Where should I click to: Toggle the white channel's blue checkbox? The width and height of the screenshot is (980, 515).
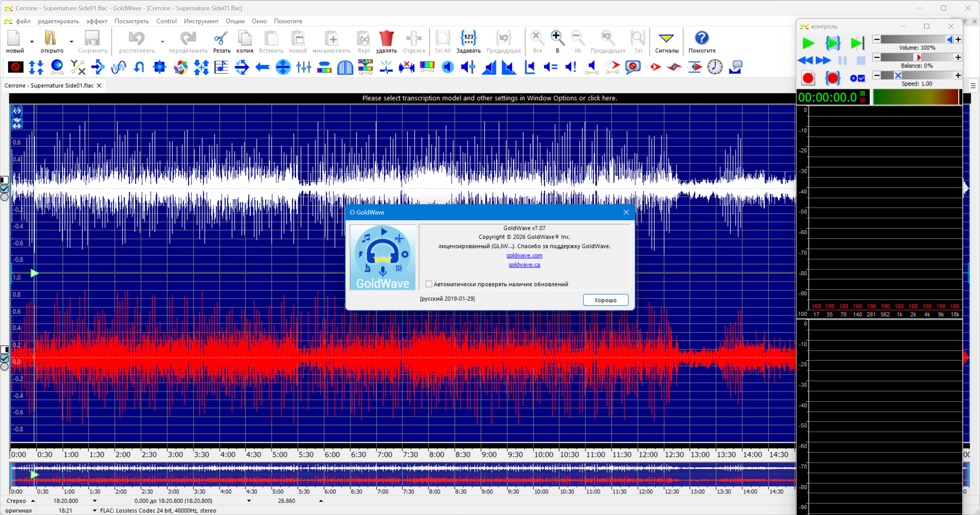coord(4,189)
